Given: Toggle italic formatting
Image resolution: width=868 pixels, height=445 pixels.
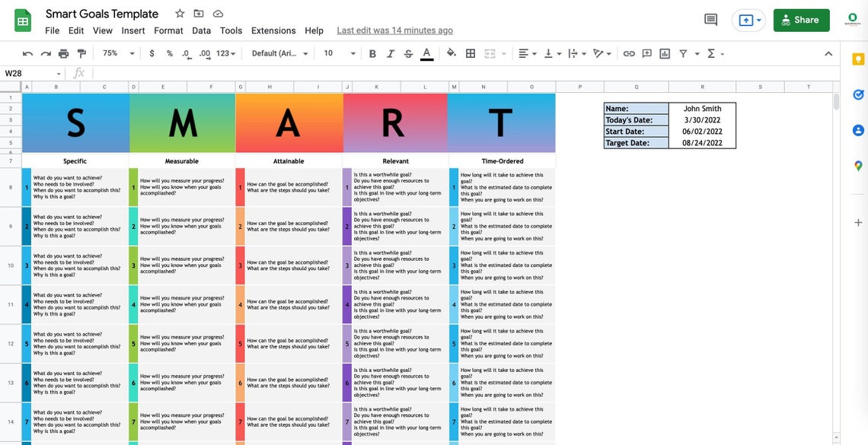Looking at the screenshot, I should coord(390,53).
